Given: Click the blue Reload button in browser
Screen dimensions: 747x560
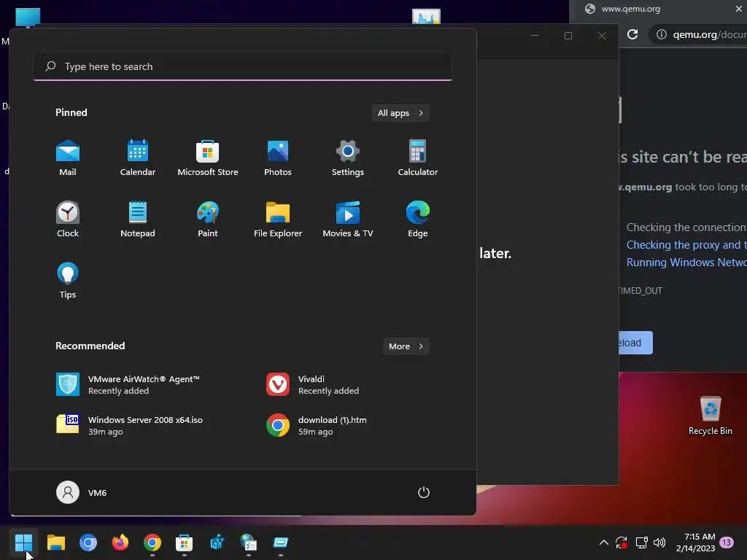Looking at the screenshot, I should point(635,343).
